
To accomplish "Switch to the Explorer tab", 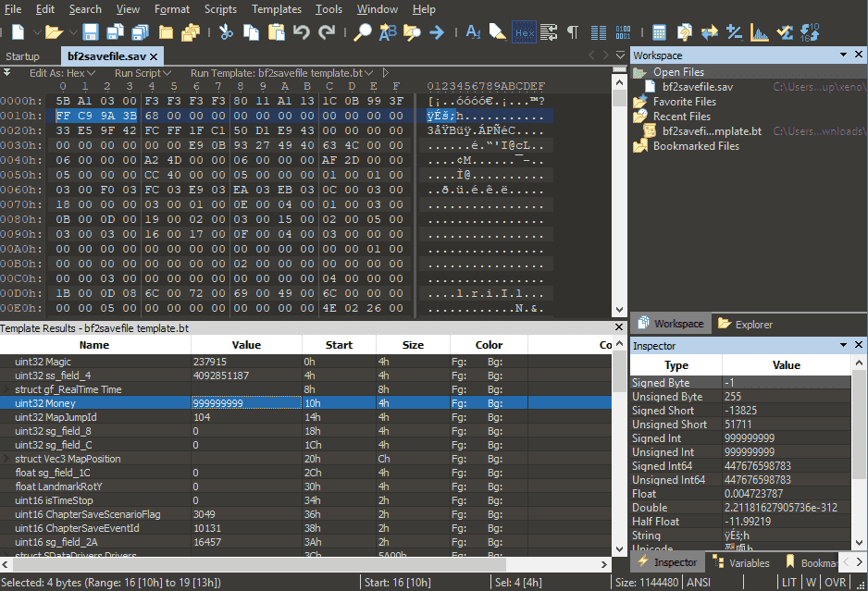I will pyautogui.click(x=745, y=325).
